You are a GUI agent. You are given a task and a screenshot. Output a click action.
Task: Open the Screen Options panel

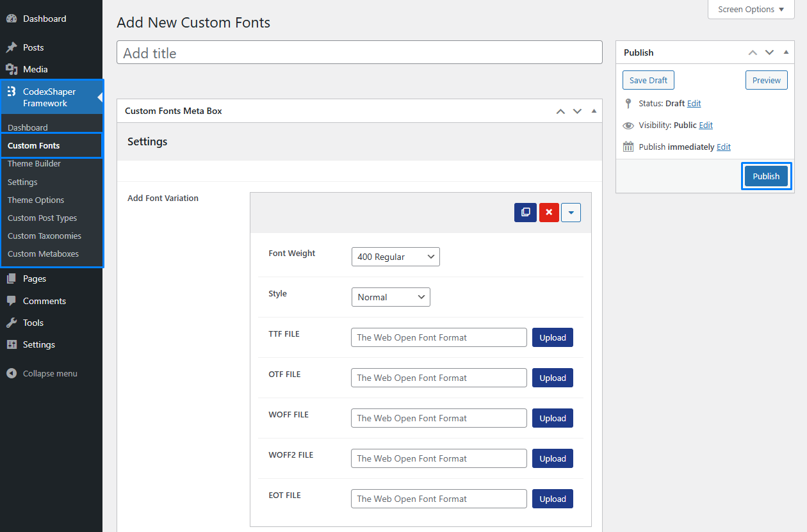[750, 9]
